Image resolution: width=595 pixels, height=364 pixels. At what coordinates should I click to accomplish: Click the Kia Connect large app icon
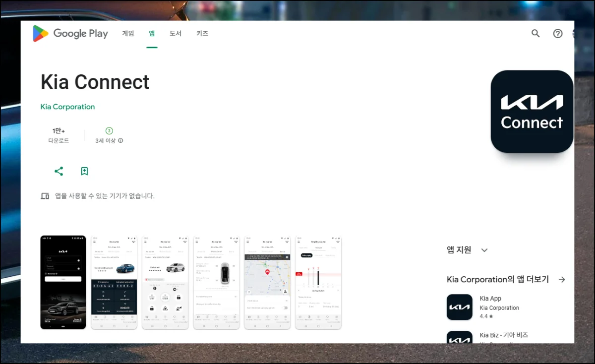[532, 112]
